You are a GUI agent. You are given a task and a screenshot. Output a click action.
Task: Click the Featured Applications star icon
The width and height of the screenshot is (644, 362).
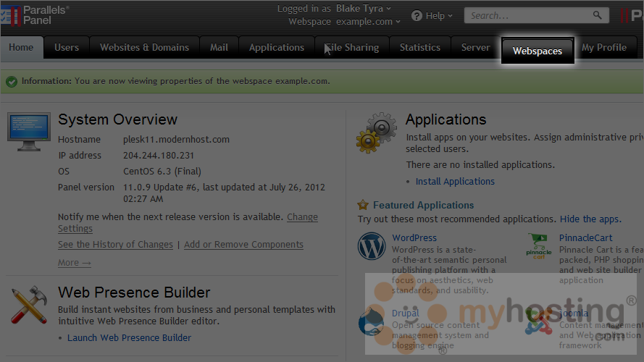pyautogui.click(x=363, y=204)
